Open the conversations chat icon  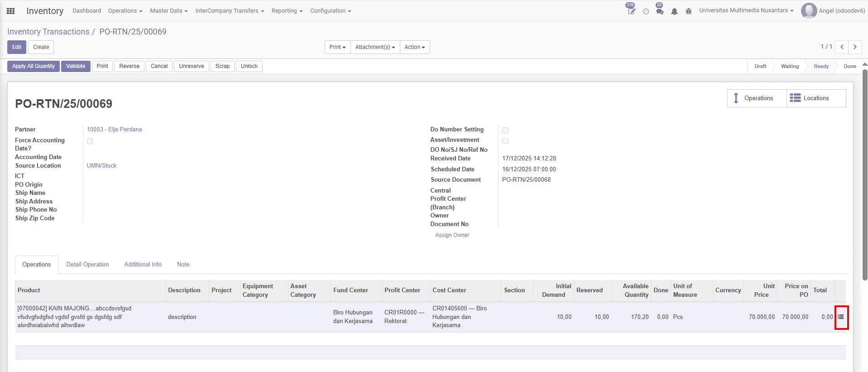pos(660,11)
